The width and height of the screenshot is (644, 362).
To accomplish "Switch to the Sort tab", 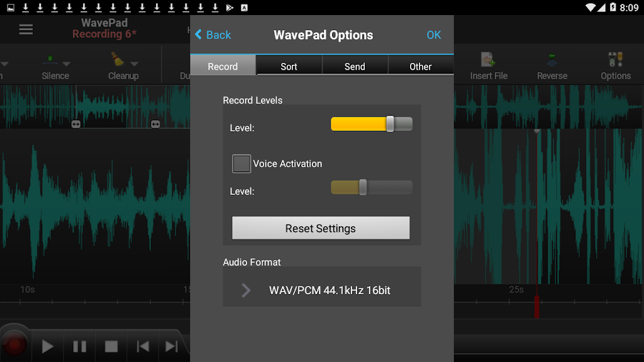I will [289, 66].
